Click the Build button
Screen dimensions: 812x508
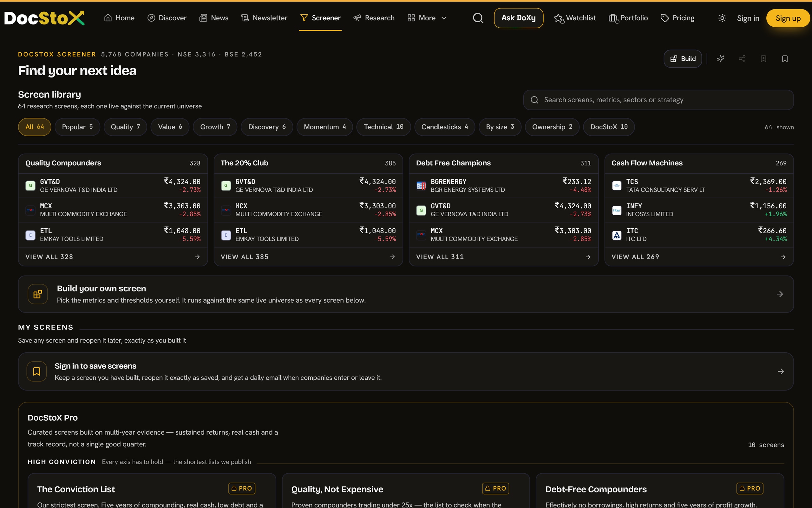[x=683, y=59]
